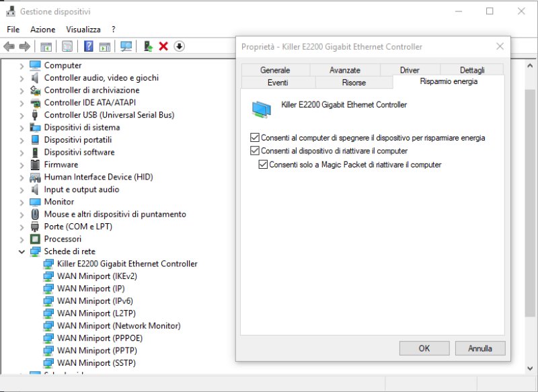Expand Controller USB (Universal Serial Bus) node
The width and height of the screenshot is (538, 392).
22,116
